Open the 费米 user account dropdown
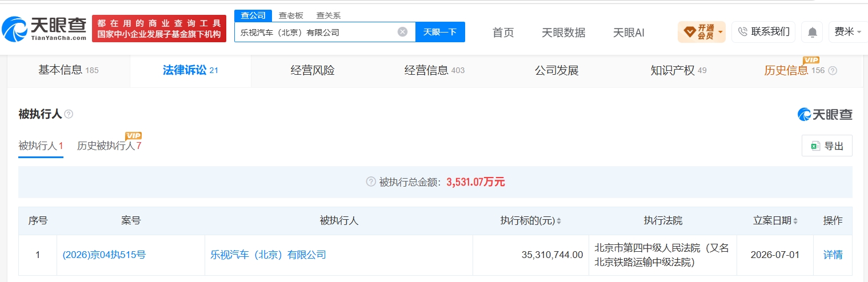 click(848, 32)
